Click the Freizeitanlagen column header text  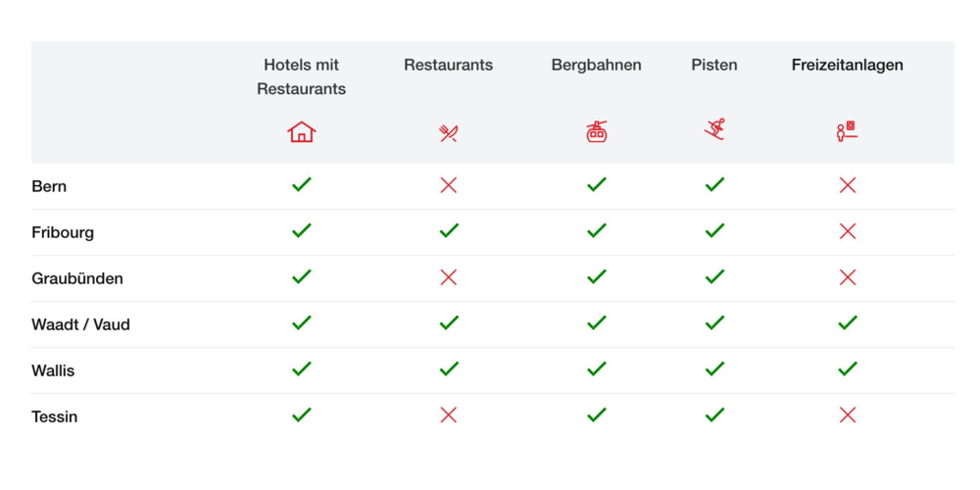click(848, 65)
